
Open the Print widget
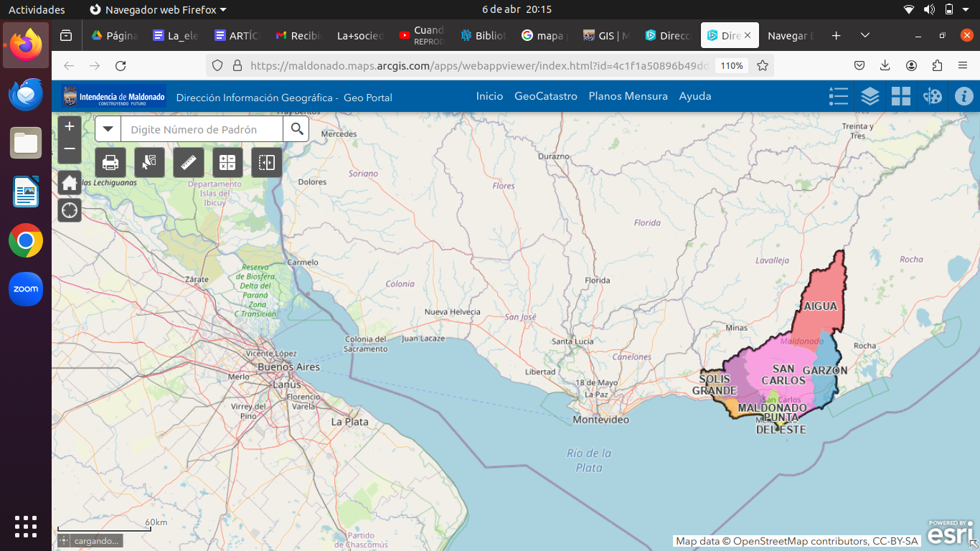110,163
